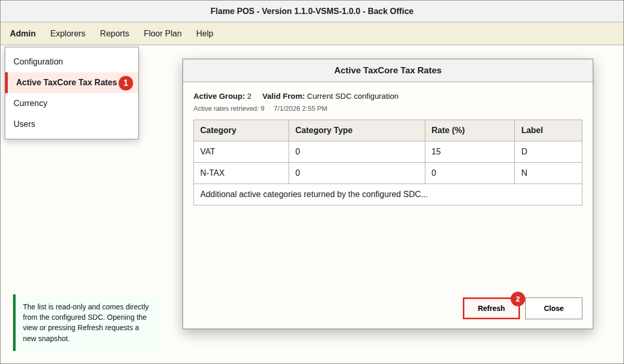The image size is (624, 364).
Task: Open the Explorers menu
Action: pos(68,33)
